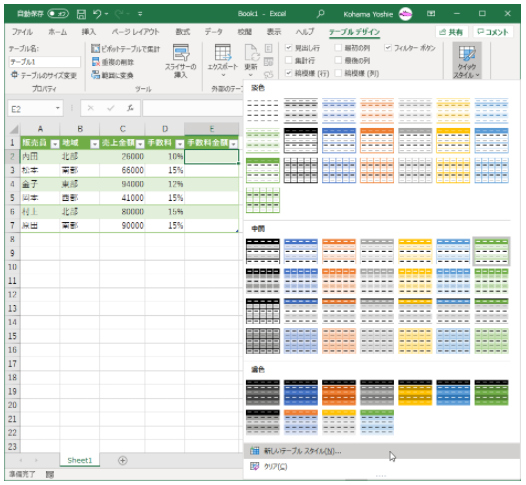Enable the total row (集計行) checkbox
Image resolution: width=526 pixels, height=485 pixels.
[x=288, y=60]
